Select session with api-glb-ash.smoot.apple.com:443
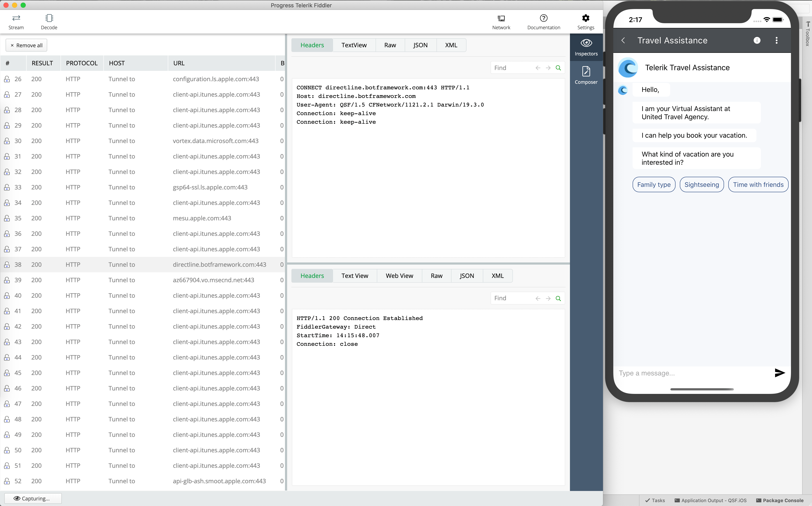The width and height of the screenshot is (812, 506). pos(142,481)
